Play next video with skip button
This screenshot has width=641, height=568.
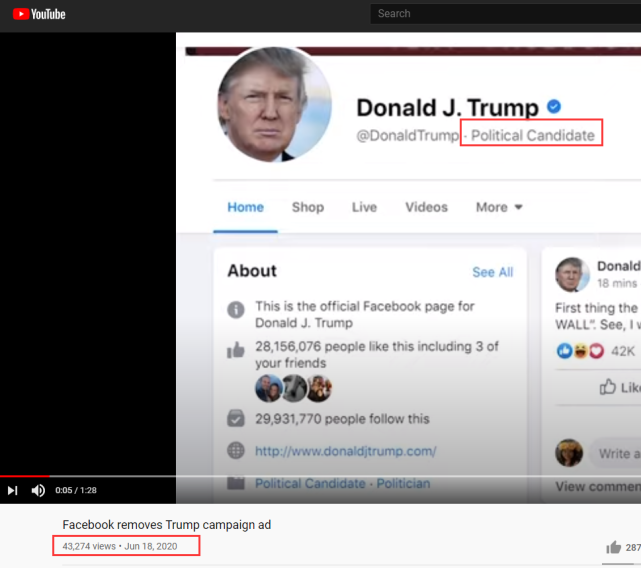pos(13,490)
